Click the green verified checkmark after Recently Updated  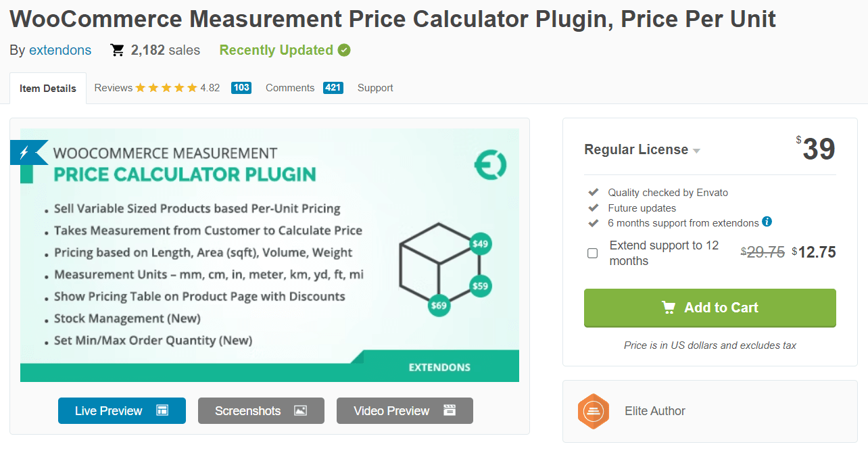point(343,49)
